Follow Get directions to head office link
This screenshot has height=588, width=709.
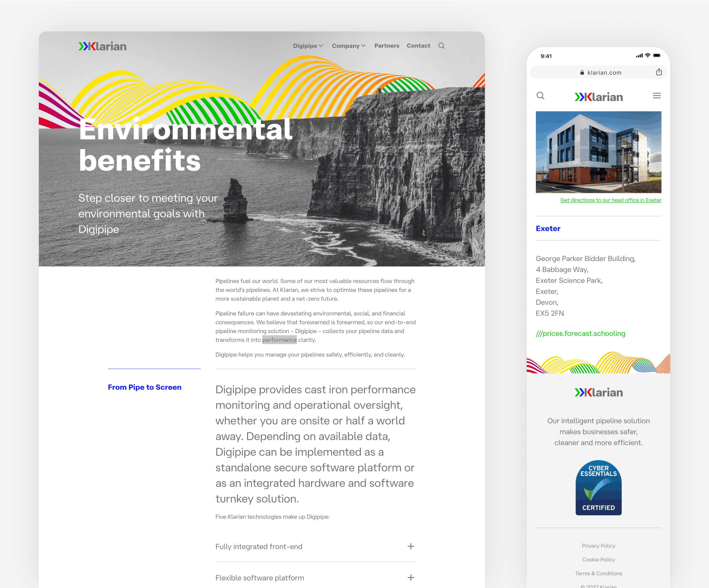pyautogui.click(x=611, y=200)
